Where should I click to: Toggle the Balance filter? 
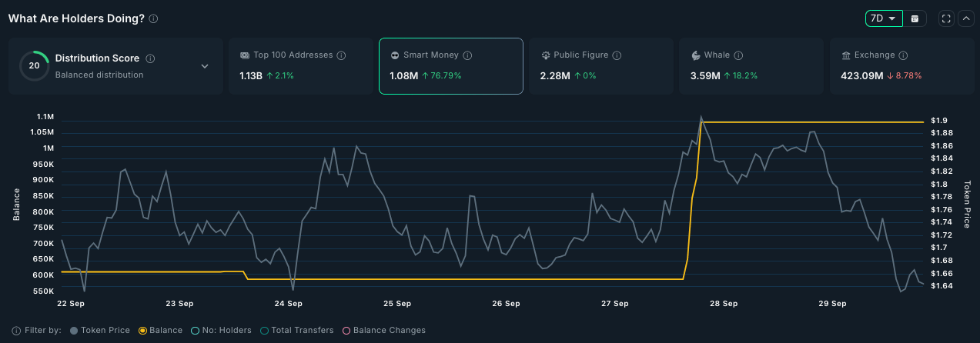pos(160,331)
